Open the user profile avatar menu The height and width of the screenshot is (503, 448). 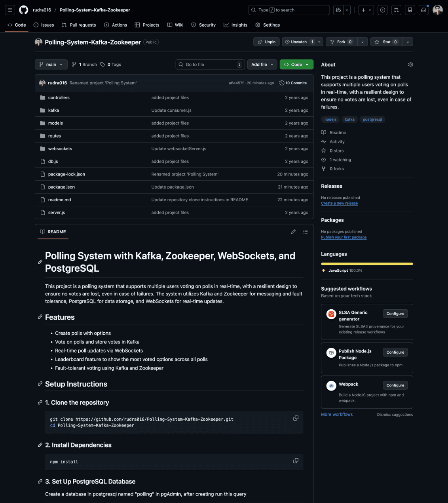(438, 10)
